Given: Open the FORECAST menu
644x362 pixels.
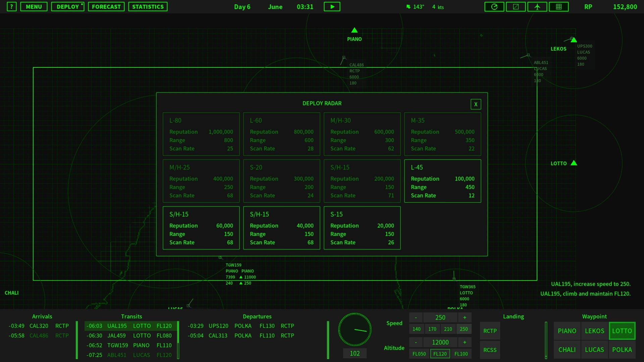Looking at the screenshot, I should [106, 7].
